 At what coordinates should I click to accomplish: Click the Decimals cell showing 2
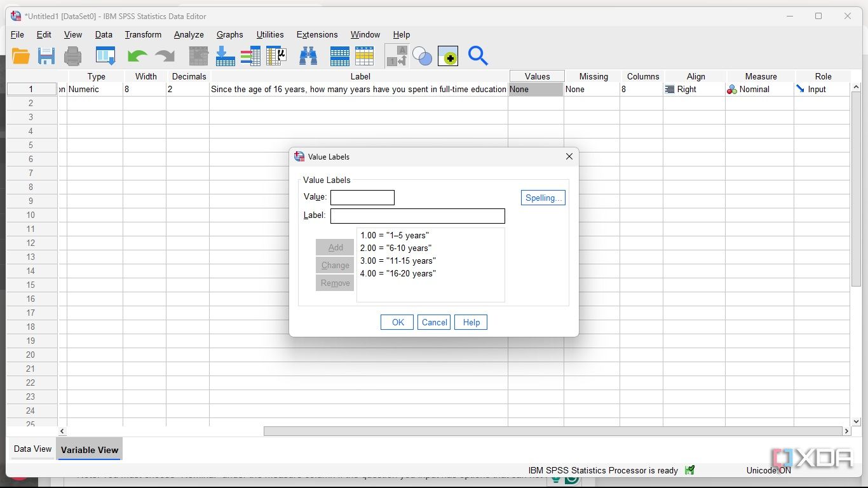click(187, 89)
